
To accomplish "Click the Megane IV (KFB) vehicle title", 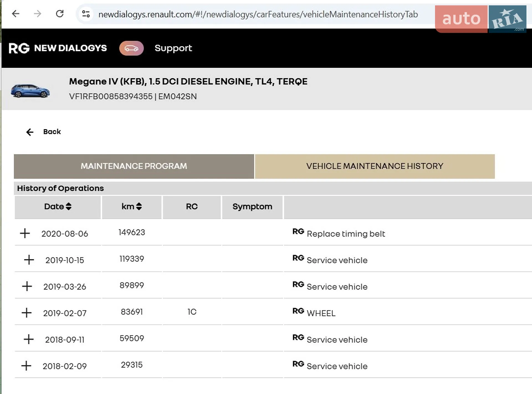I will tap(188, 82).
